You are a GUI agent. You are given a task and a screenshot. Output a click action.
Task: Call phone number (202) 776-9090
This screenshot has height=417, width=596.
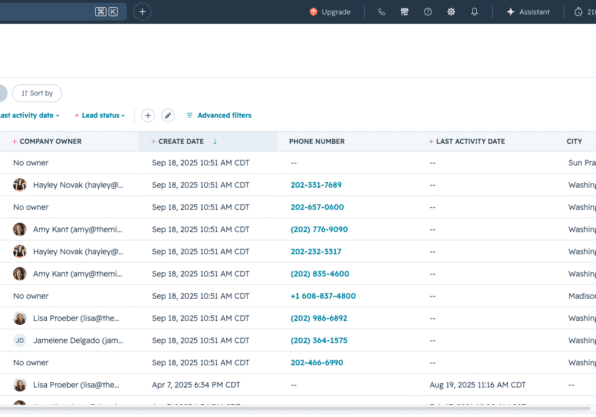[x=319, y=229]
